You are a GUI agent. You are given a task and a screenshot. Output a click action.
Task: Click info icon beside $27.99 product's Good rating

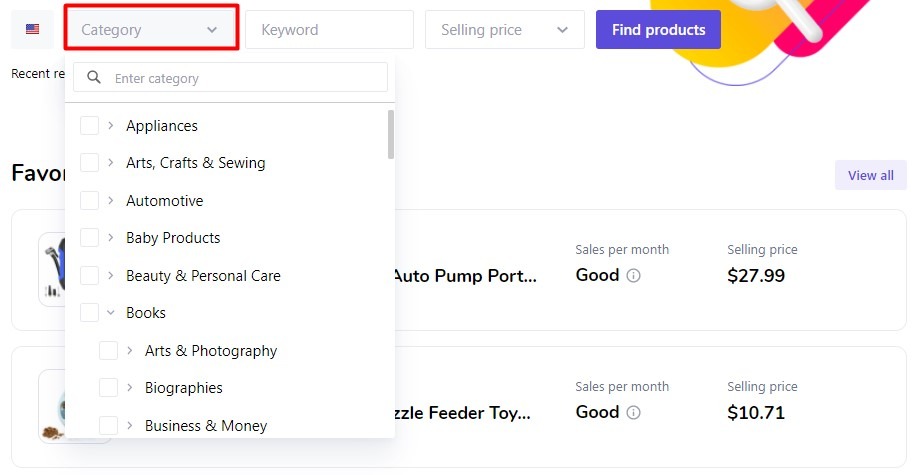tap(633, 275)
